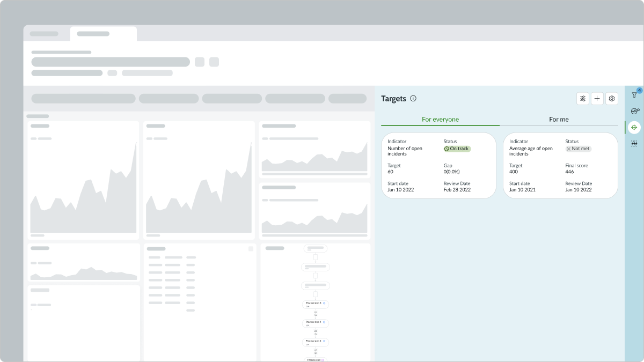The height and width of the screenshot is (362, 644).
Task: Click the dashed wave icon at sidebar bottom
Action: [x=634, y=143]
